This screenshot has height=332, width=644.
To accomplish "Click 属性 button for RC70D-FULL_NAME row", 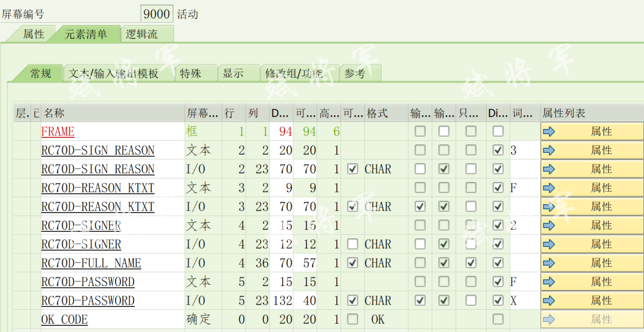I will coord(592,263).
